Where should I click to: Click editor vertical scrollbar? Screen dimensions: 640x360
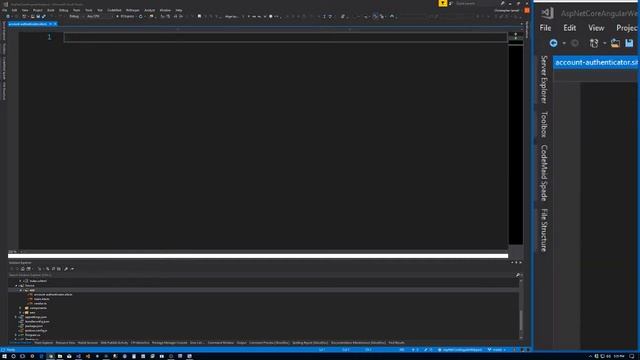click(516, 143)
